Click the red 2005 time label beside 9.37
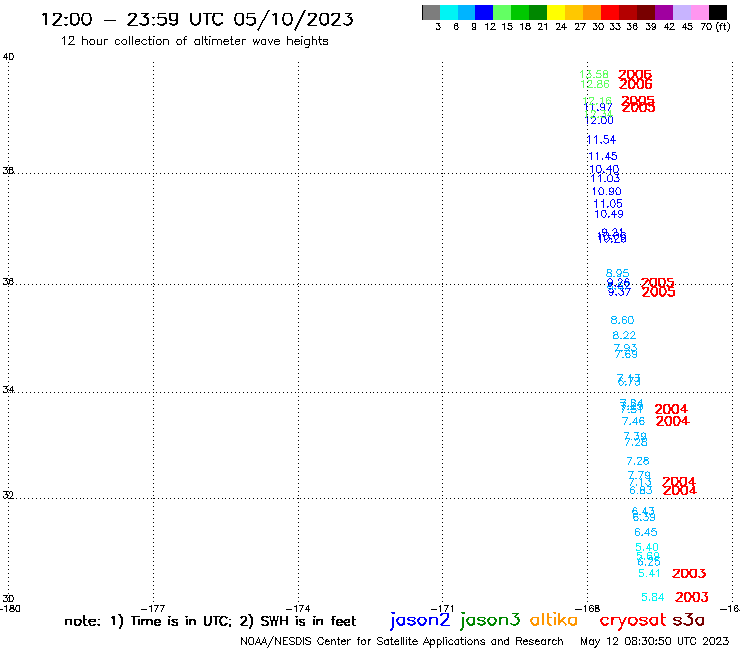Screen dimensions: 740x650 [x=658, y=292]
